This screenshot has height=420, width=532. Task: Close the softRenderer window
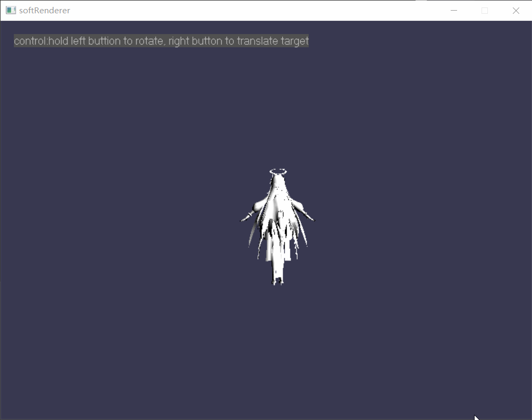pyautogui.click(x=516, y=11)
